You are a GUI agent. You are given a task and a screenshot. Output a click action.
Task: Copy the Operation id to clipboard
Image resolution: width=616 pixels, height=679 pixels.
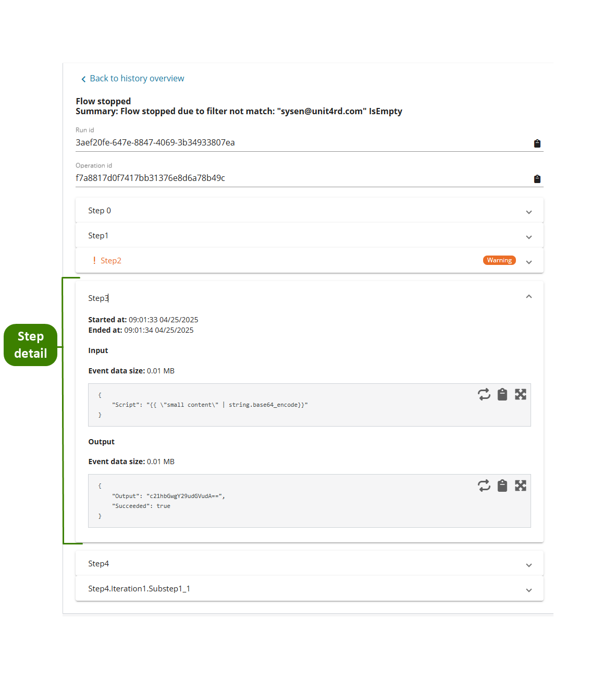[537, 179]
